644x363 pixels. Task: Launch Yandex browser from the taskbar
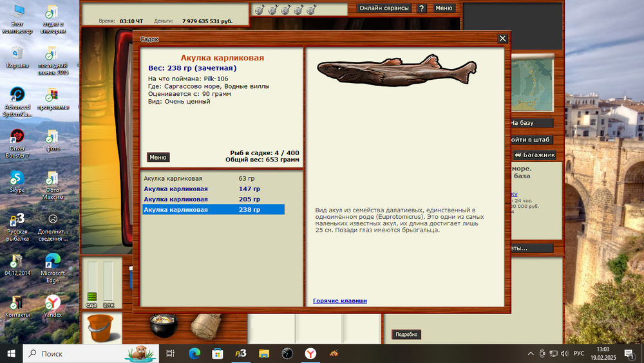tap(310, 353)
